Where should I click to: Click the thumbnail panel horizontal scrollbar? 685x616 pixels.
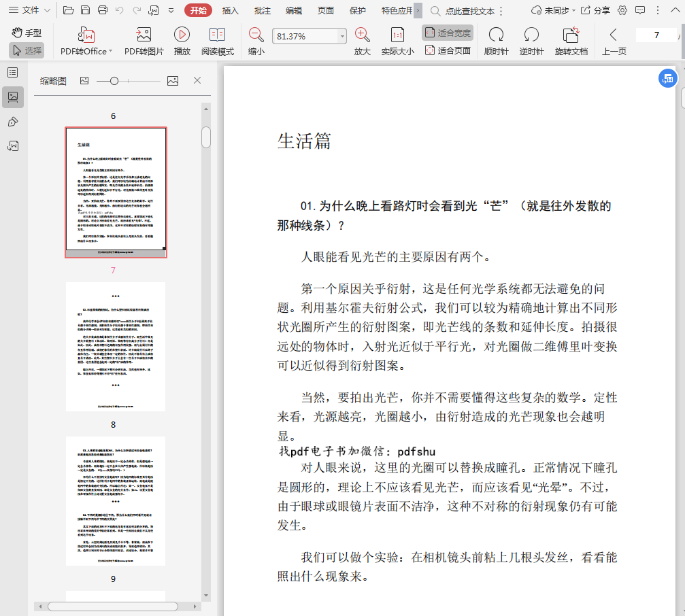click(x=113, y=606)
